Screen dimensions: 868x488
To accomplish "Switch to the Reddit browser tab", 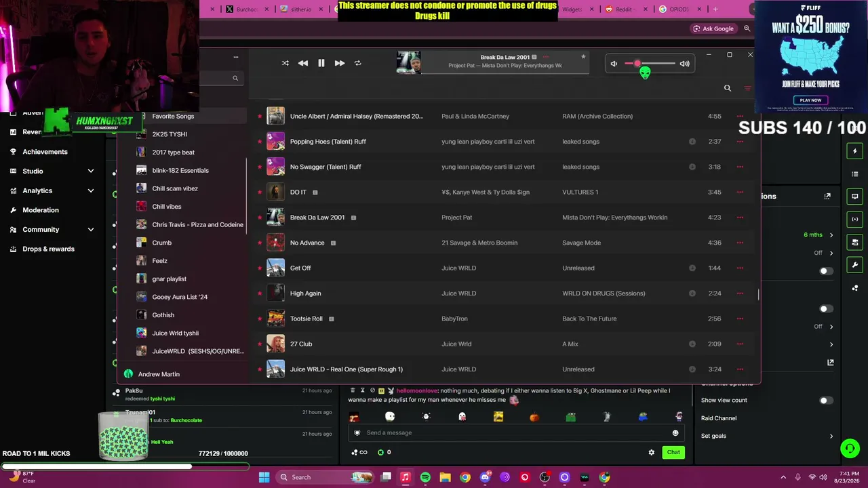I will pos(618,9).
